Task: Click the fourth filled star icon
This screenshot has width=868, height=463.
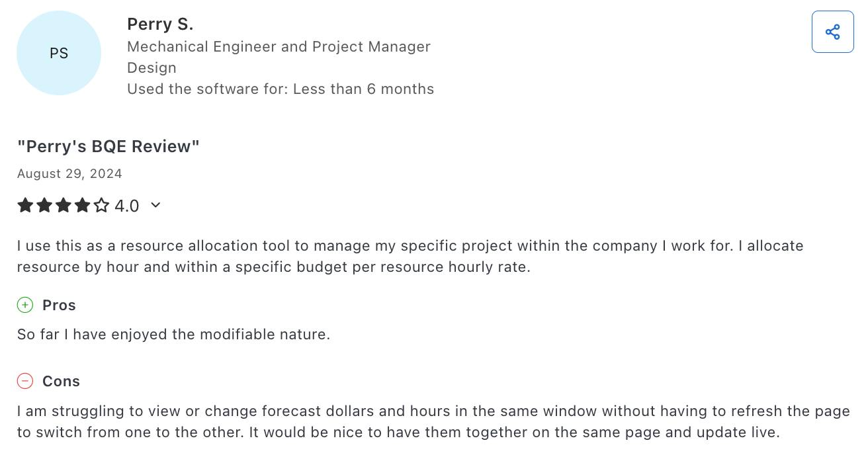Action: pos(82,205)
